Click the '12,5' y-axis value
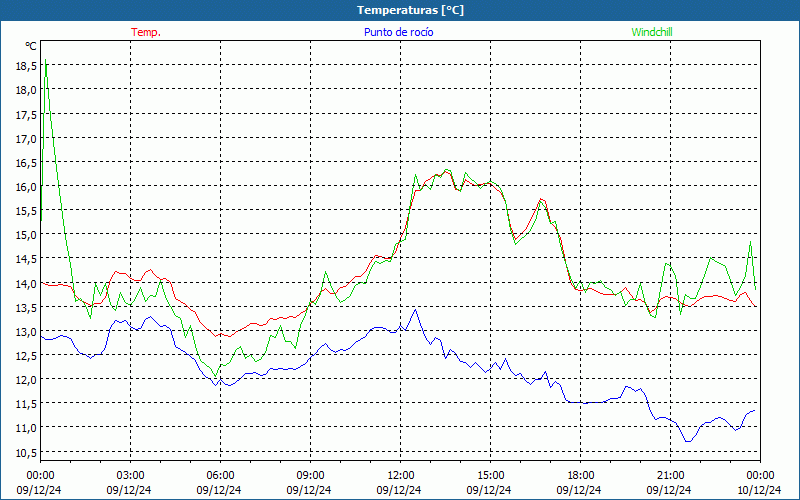 [x=26, y=356]
